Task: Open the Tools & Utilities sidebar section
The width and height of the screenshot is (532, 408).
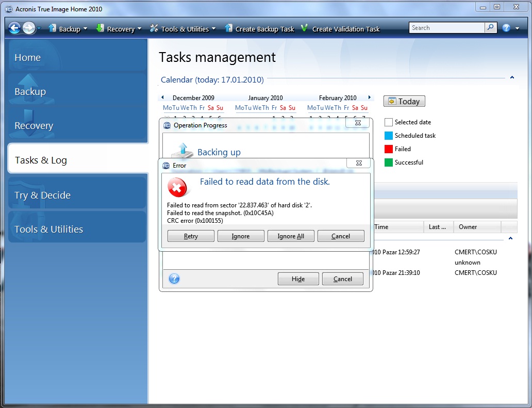Action: point(77,227)
